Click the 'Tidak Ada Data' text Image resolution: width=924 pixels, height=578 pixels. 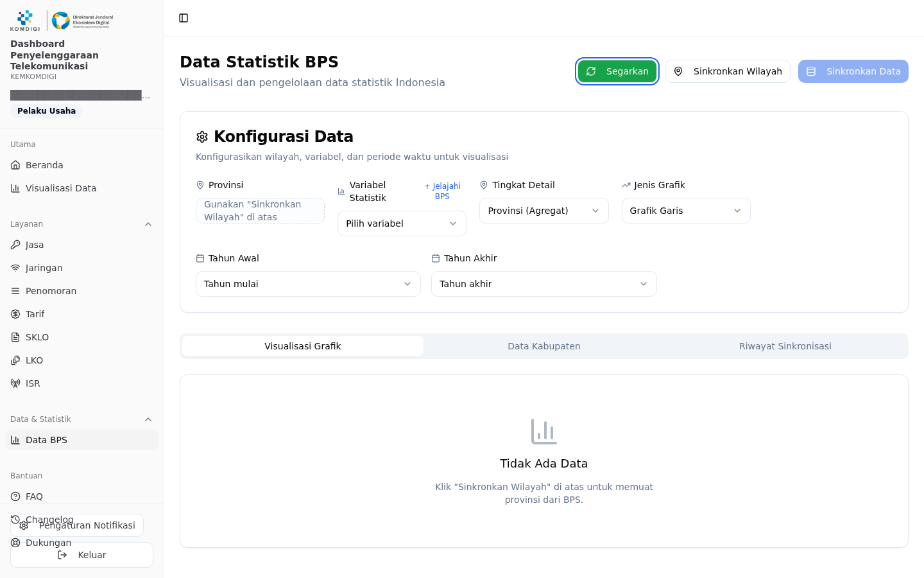[544, 464]
